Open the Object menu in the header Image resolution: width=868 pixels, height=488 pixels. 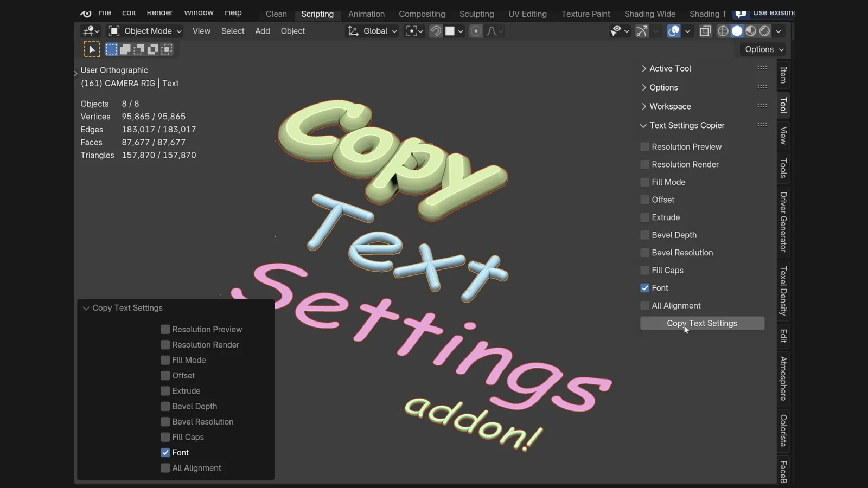tap(292, 31)
